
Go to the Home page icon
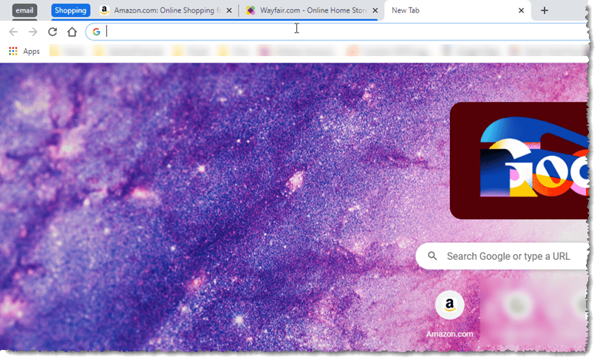coord(72,32)
